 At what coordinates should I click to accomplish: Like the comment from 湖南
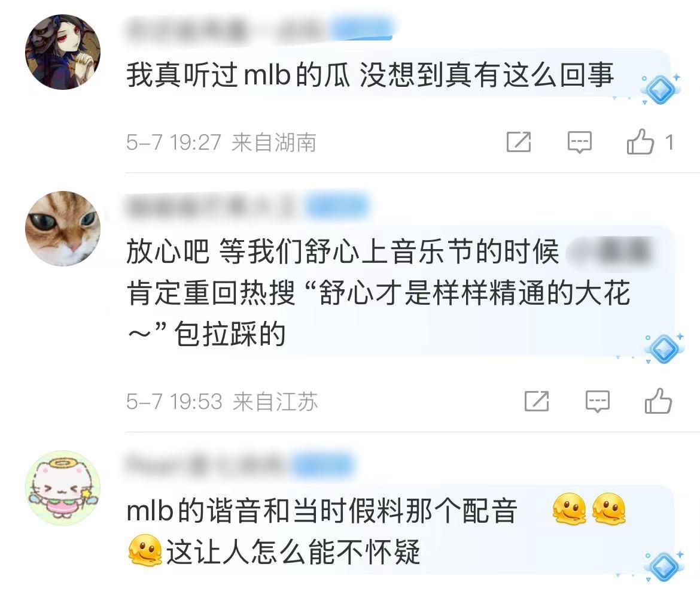641,142
